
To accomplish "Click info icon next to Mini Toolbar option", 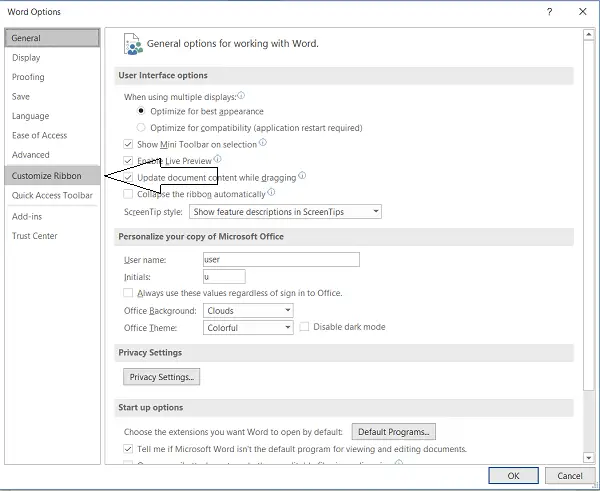I will pyautogui.click(x=262, y=143).
